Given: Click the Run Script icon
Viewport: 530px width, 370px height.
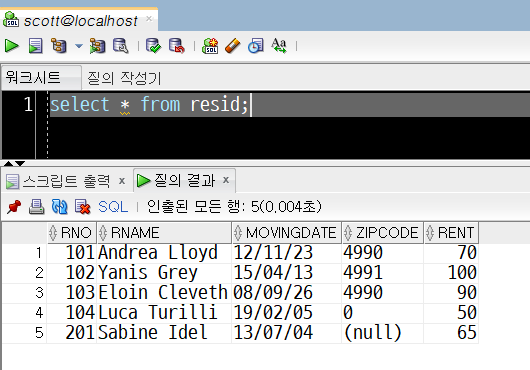Looking at the screenshot, I should pyautogui.click(x=35, y=46).
